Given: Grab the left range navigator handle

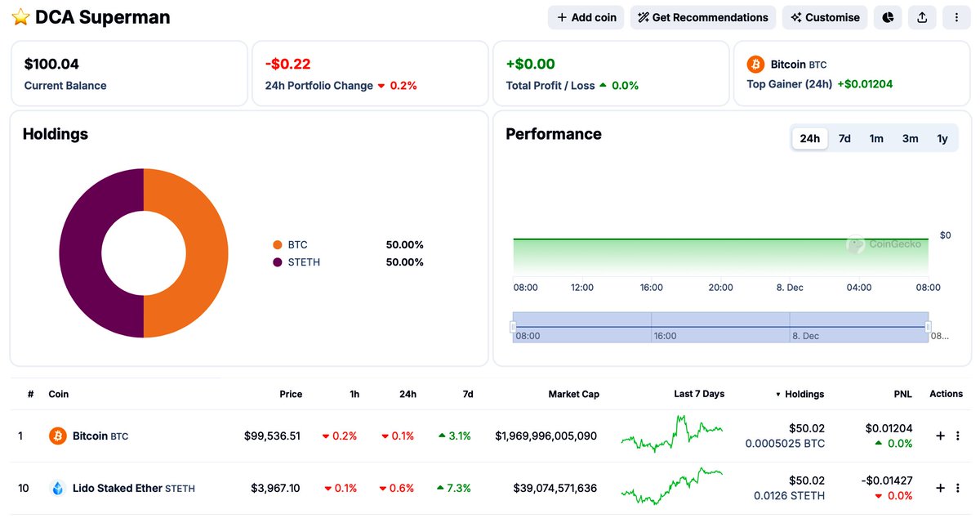Looking at the screenshot, I should click(513, 327).
